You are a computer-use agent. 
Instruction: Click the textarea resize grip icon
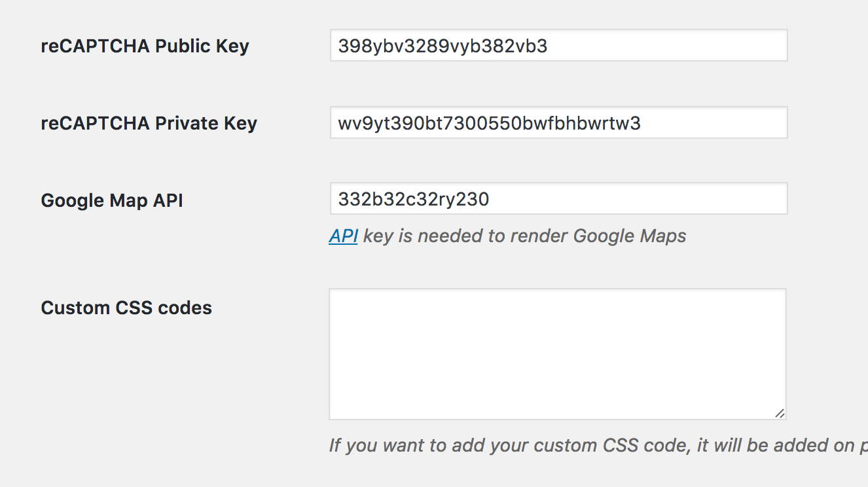click(779, 412)
